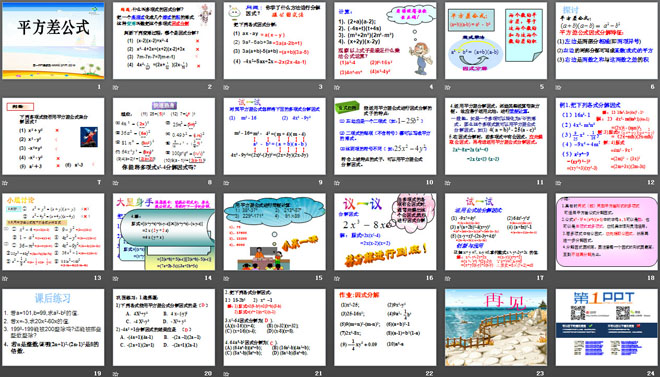Click animation star icon under slide 7
This screenshot has height=377, width=660.
[5, 183]
